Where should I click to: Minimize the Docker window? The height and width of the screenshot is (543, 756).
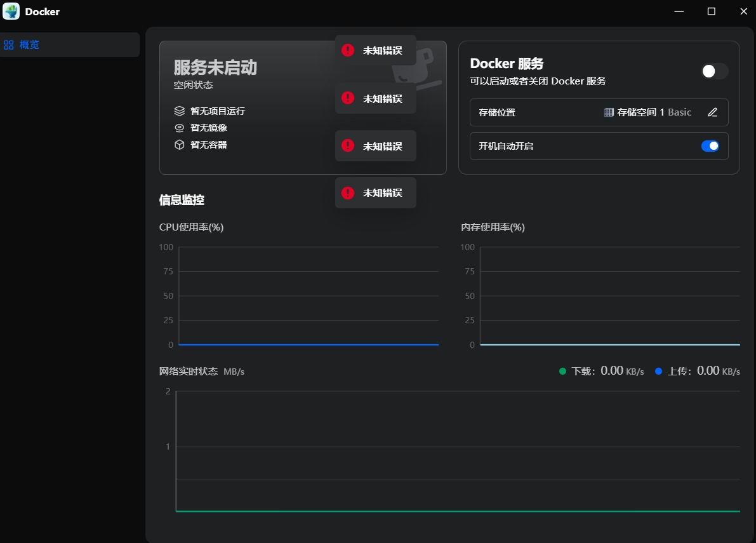(679, 11)
